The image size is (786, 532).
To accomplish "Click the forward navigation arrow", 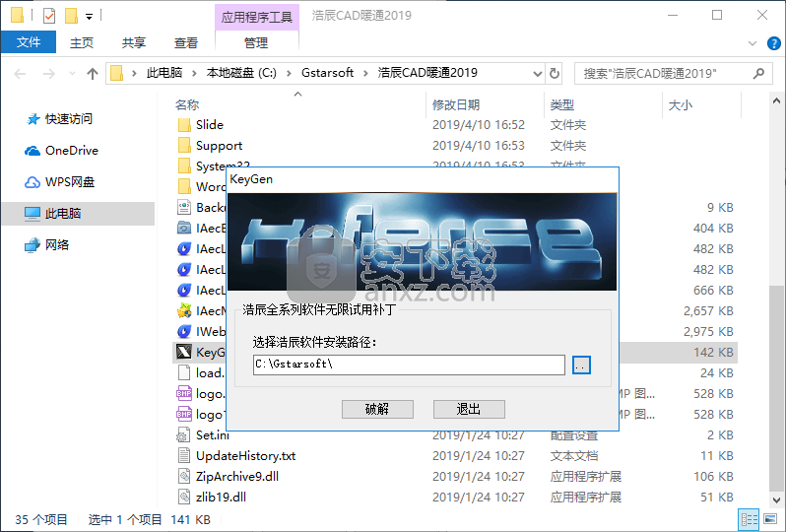I will pos(48,74).
